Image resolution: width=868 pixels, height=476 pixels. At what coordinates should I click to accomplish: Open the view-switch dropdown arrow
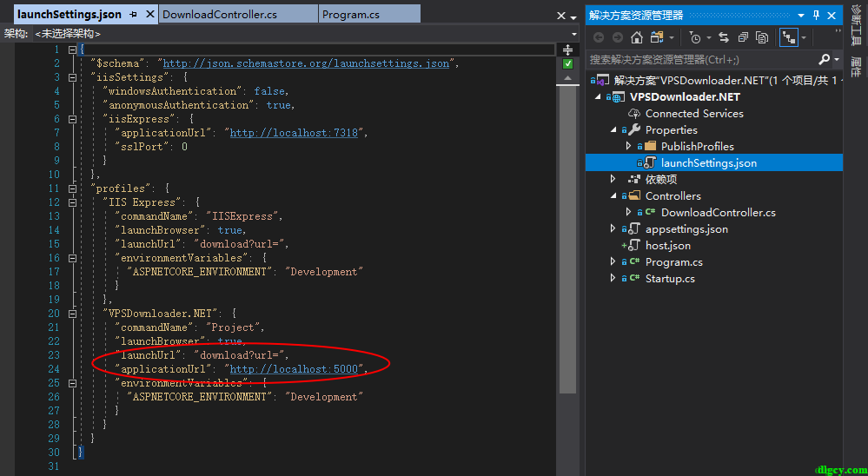tap(672, 37)
